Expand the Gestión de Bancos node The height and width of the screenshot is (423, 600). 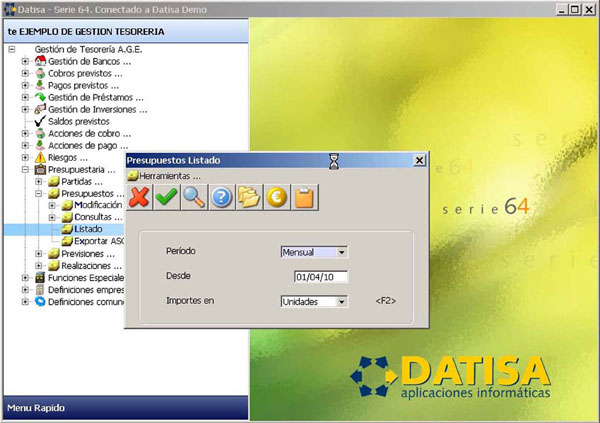[x=25, y=61]
